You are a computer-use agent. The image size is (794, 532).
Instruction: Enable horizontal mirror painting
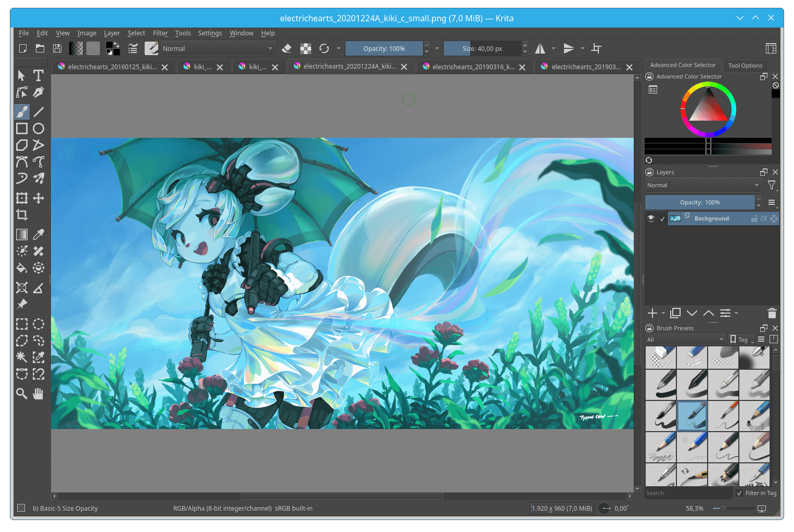coord(540,48)
